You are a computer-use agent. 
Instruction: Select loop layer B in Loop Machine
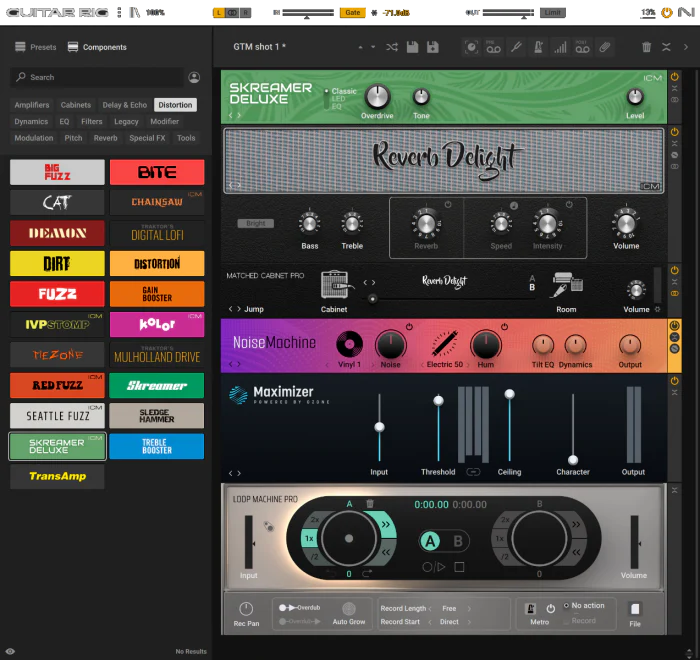458,541
